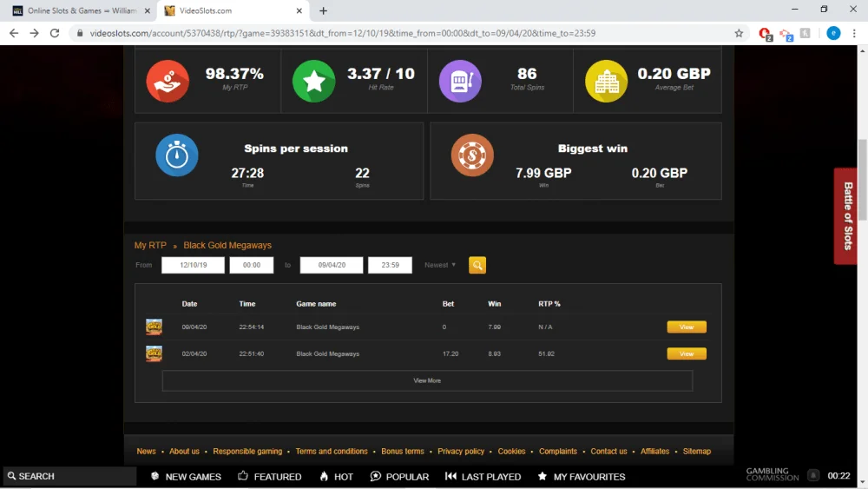
Task: Click the SEARCH box in bottom bar
Action: coord(69,476)
